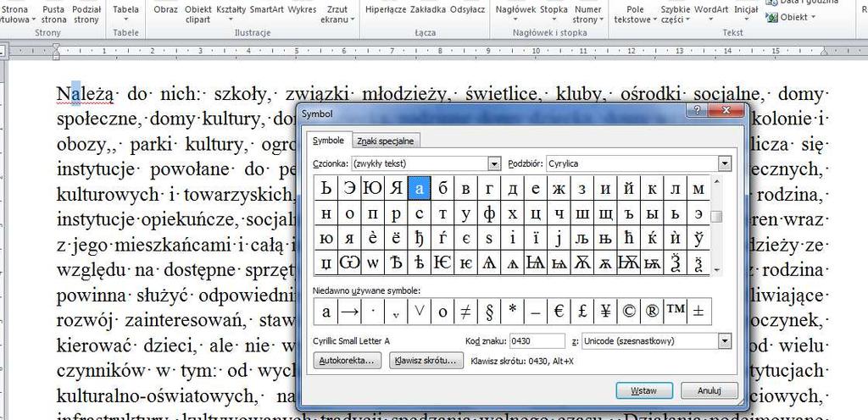This screenshot has width=868, height=420.
Task: Pick the not-equal sign in recent symbols
Action: coord(465,312)
